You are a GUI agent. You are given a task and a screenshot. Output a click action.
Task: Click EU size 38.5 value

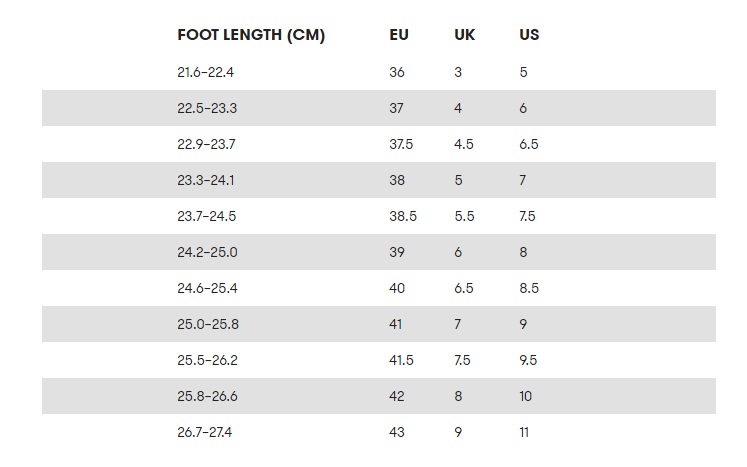click(x=403, y=216)
